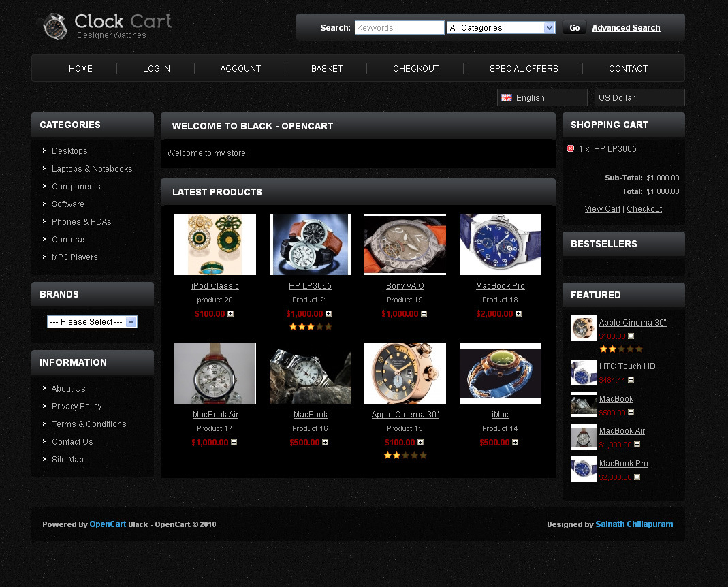
Task: Click the iMac product thumbnail
Action: [x=500, y=373]
